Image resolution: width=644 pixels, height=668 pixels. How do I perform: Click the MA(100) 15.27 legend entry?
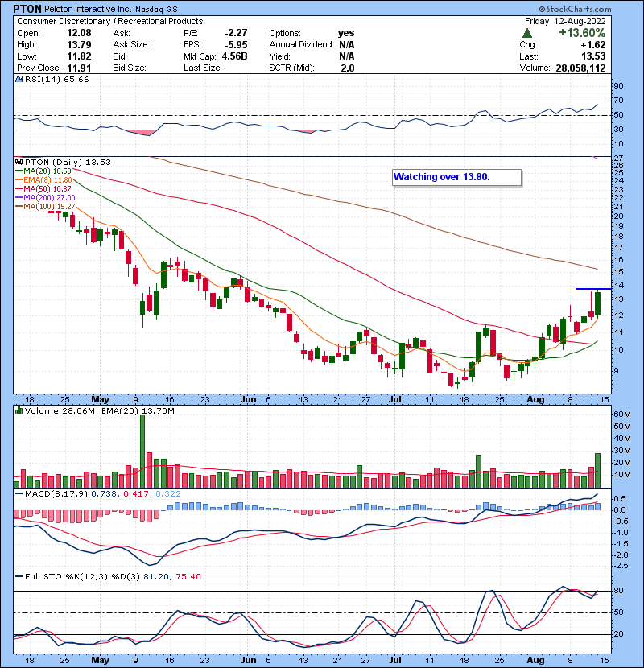pos(45,207)
